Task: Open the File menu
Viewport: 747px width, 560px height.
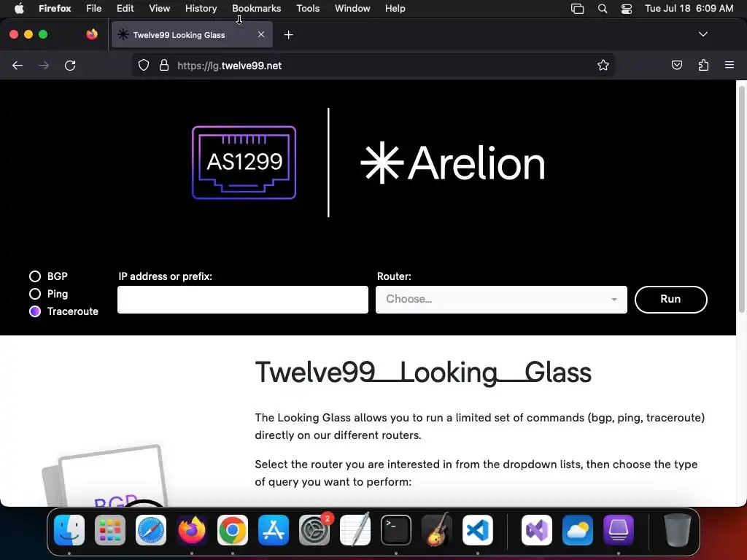Action: [94, 8]
